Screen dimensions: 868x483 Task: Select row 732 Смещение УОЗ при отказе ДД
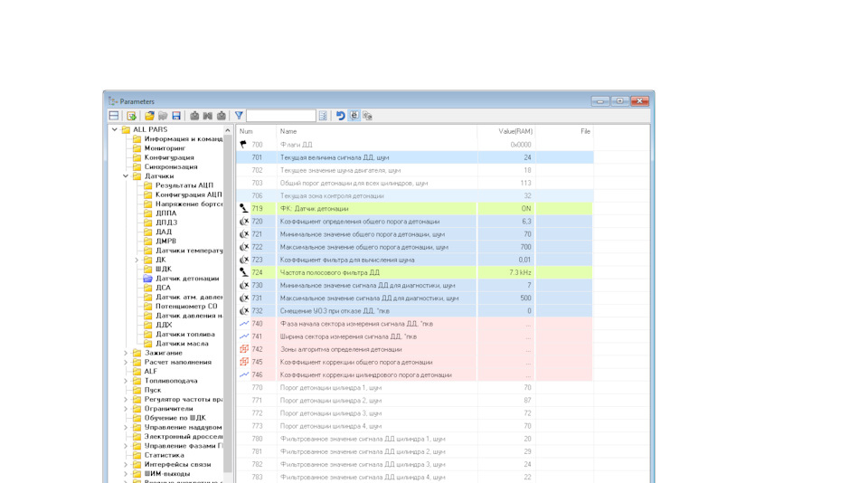point(415,311)
